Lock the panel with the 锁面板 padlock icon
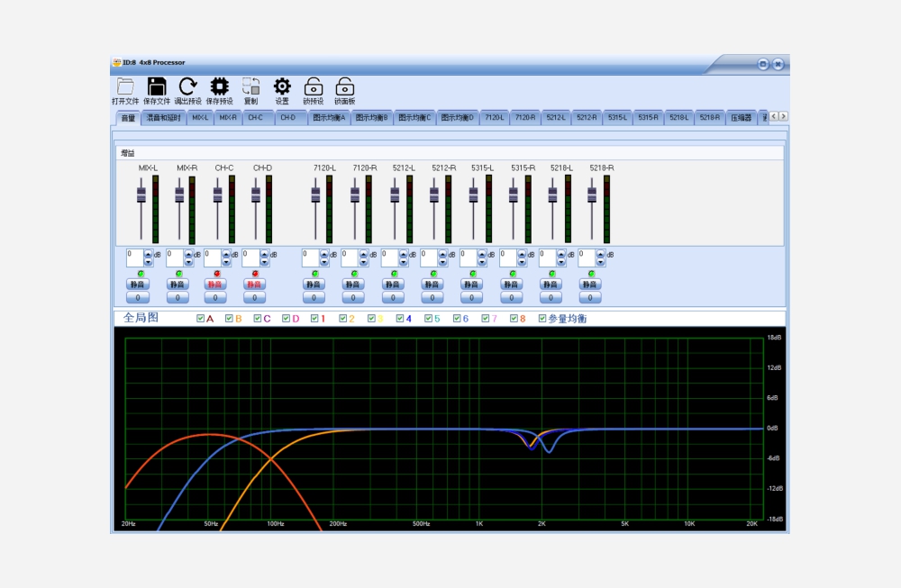 pos(345,86)
